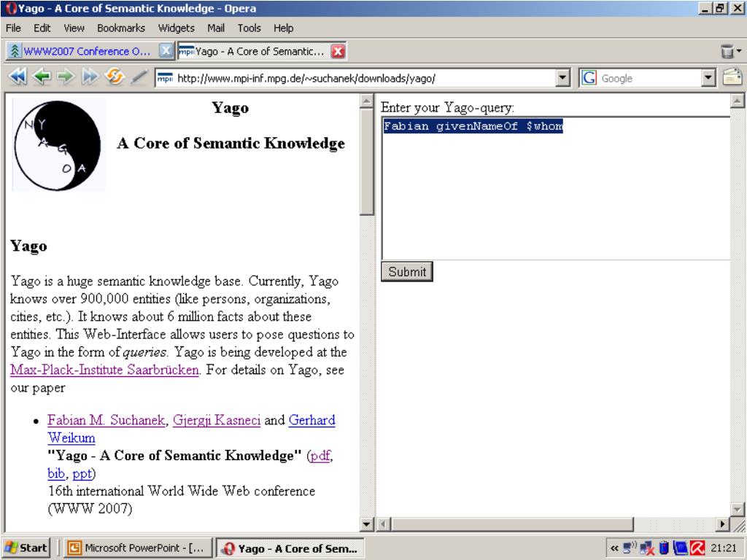747x560 pixels.
Task: Open the bib link
Action: point(56,473)
